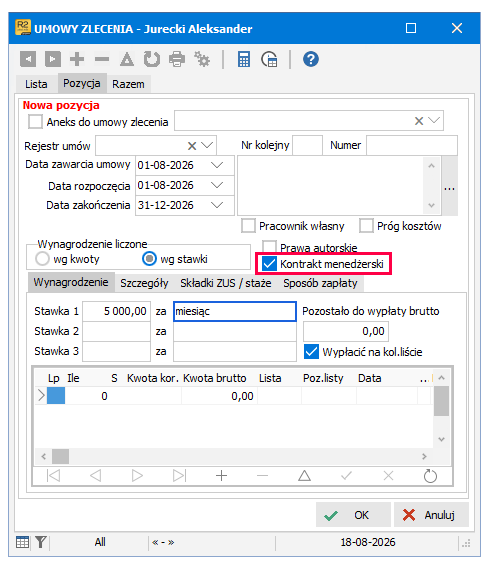Click the Anuluj button
This screenshot has width=489, height=571.
(431, 515)
